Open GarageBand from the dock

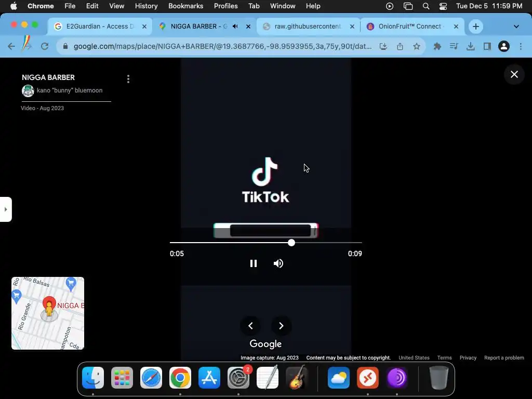[x=297, y=378]
